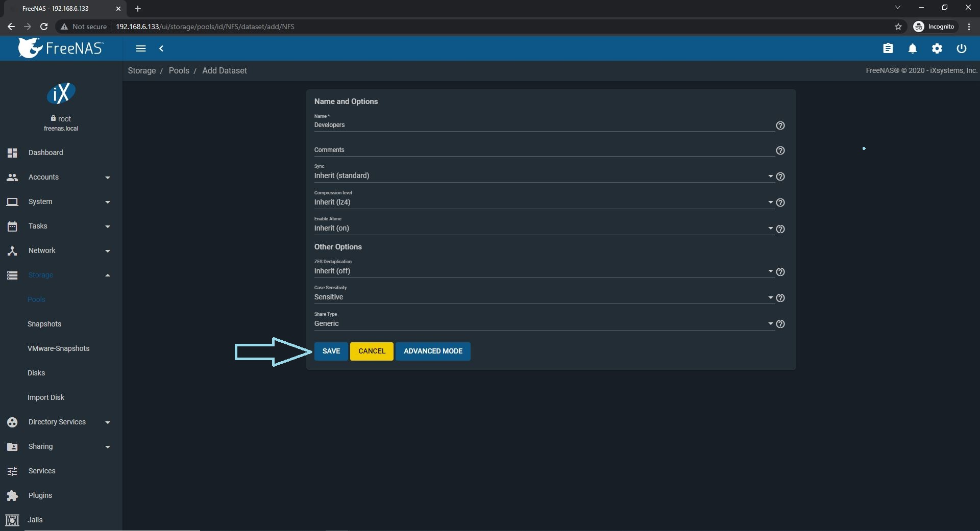Show help for Enable Atime
The width and height of the screenshot is (980, 531).
(780, 229)
